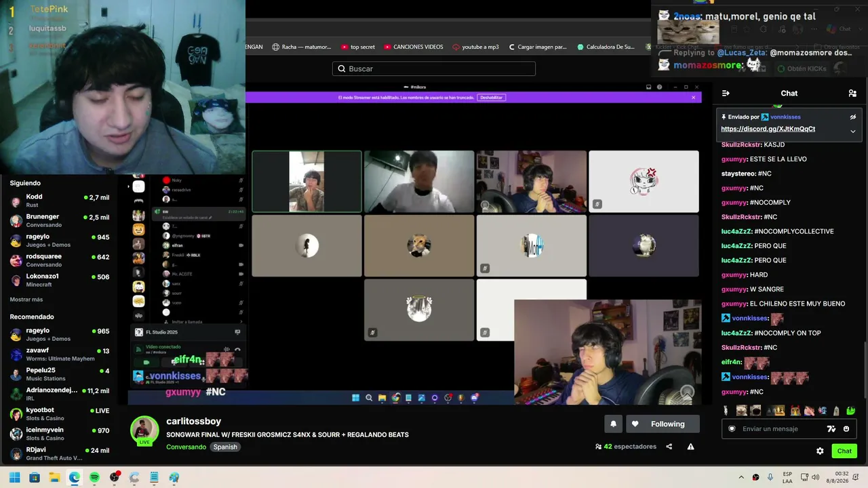Open the chat text style icon
868x488 pixels.
tap(831, 429)
